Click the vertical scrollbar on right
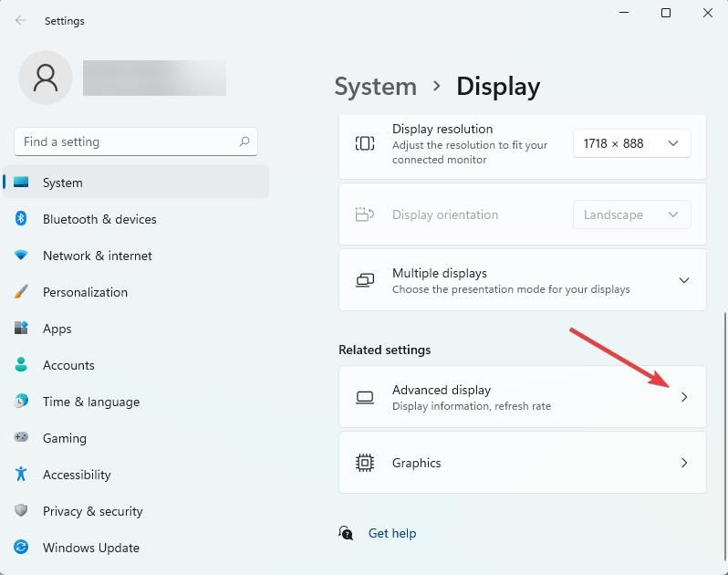The height and width of the screenshot is (575, 728). (x=724, y=436)
